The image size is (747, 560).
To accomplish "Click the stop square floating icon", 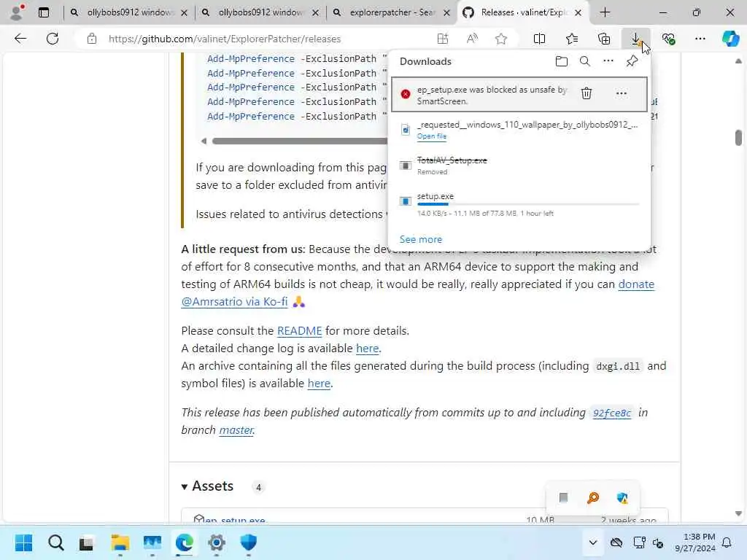I will pyautogui.click(x=563, y=498).
